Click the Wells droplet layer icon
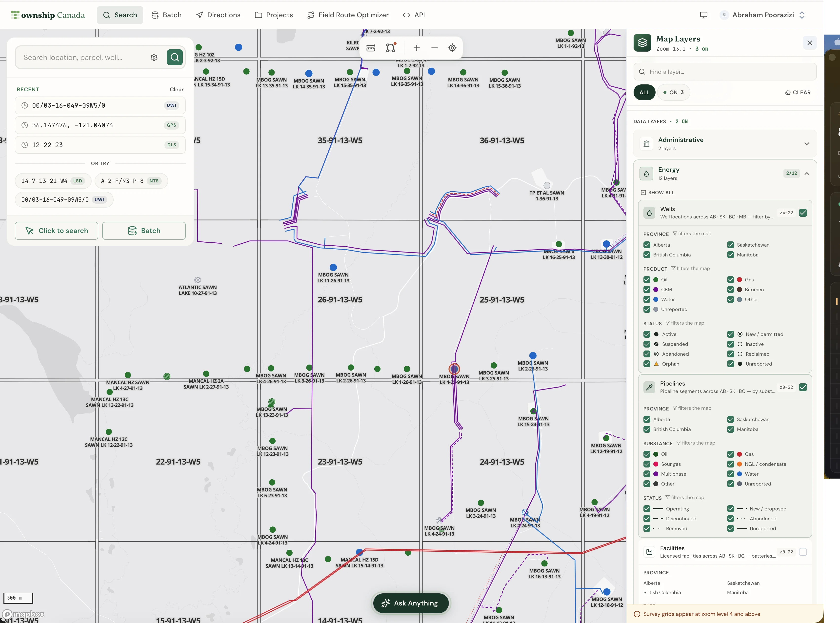840x623 pixels. [x=649, y=213]
